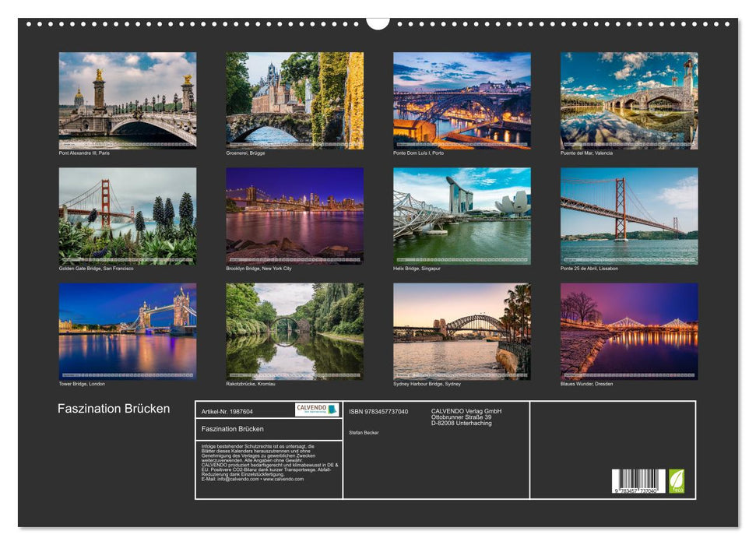
Task: Open the Golden Gate Bridge photo
Action: [x=128, y=216]
